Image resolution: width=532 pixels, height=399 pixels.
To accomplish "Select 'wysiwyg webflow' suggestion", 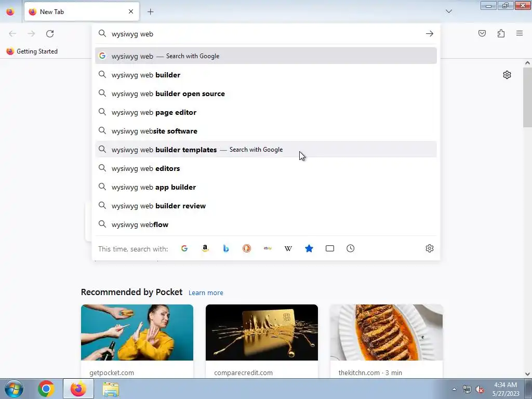I will click(x=266, y=224).
